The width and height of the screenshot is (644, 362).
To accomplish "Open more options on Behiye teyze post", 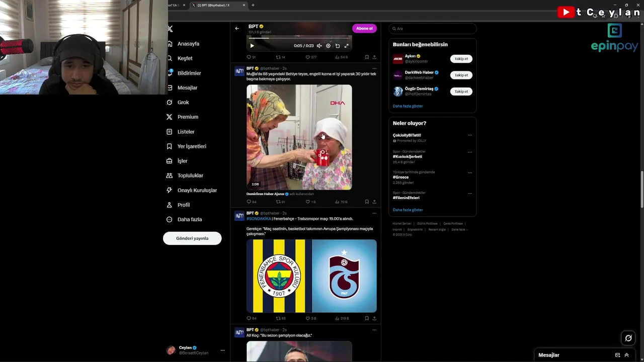I will pos(374,68).
